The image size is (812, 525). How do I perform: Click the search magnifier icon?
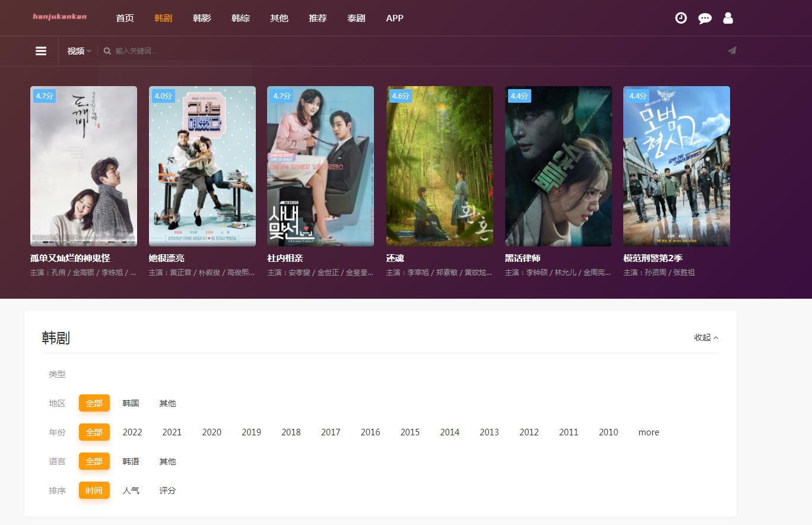(107, 51)
